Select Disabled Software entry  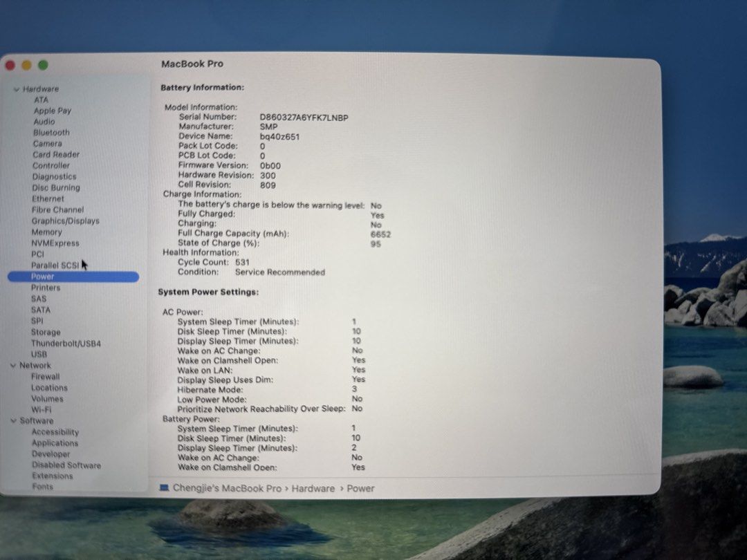pos(66,465)
